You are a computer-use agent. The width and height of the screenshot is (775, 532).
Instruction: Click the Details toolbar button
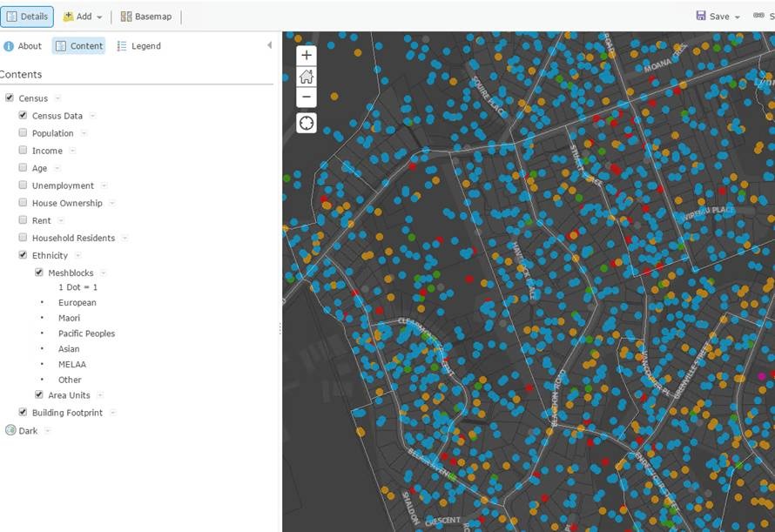point(27,17)
